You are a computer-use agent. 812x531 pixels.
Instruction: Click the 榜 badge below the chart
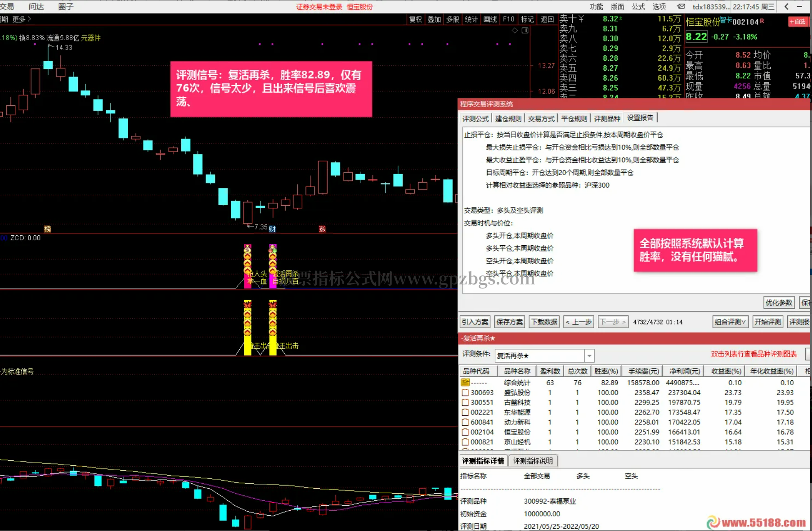click(x=48, y=229)
